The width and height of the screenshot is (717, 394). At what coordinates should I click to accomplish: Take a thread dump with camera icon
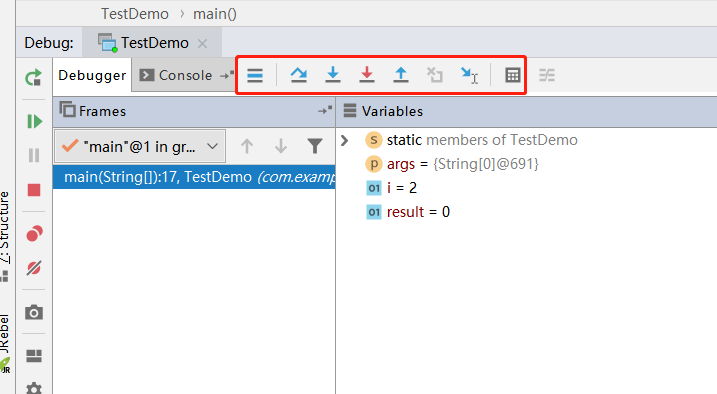34,312
